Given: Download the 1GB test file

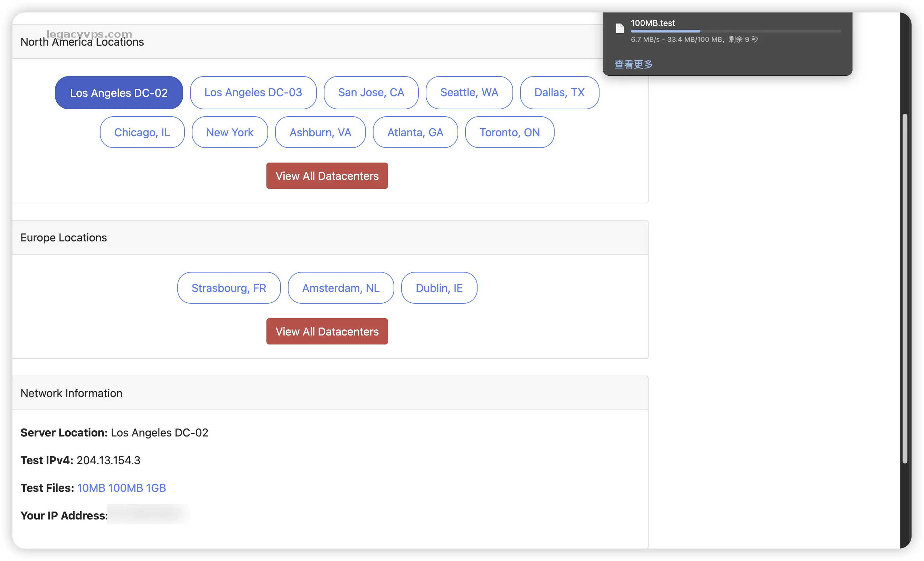Looking at the screenshot, I should click(155, 488).
